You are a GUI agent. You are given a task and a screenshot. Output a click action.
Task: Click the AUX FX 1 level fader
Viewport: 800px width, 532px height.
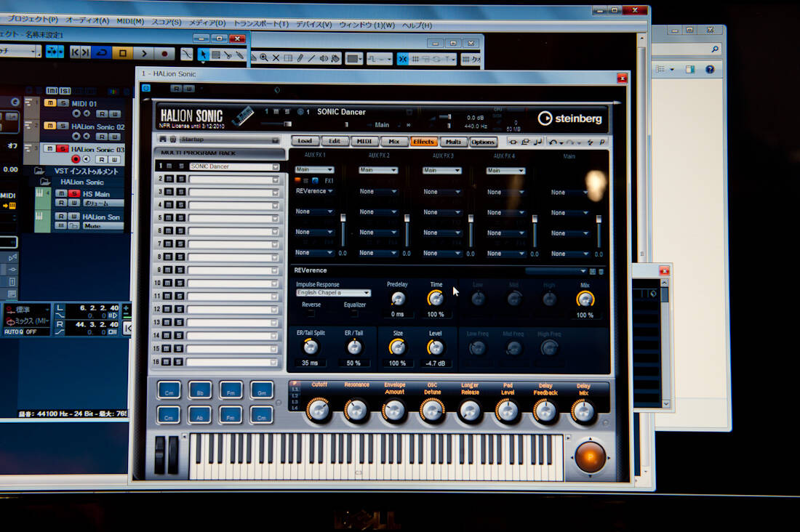(343, 218)
